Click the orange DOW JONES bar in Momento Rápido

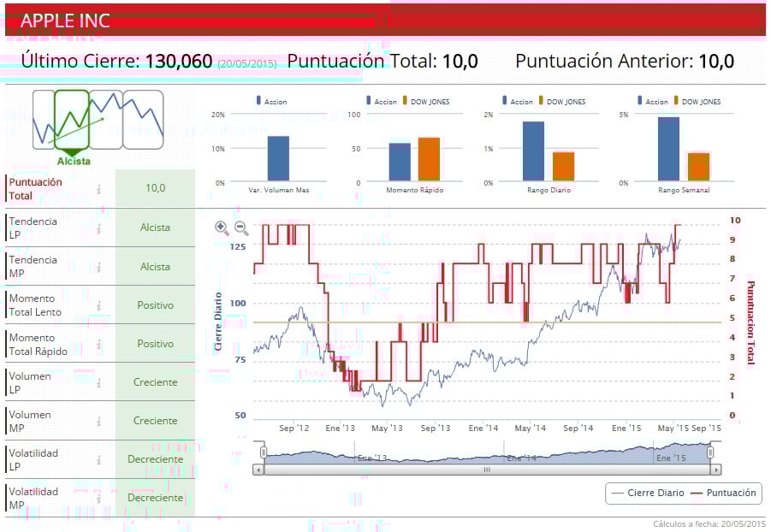[x=429, y=159]
